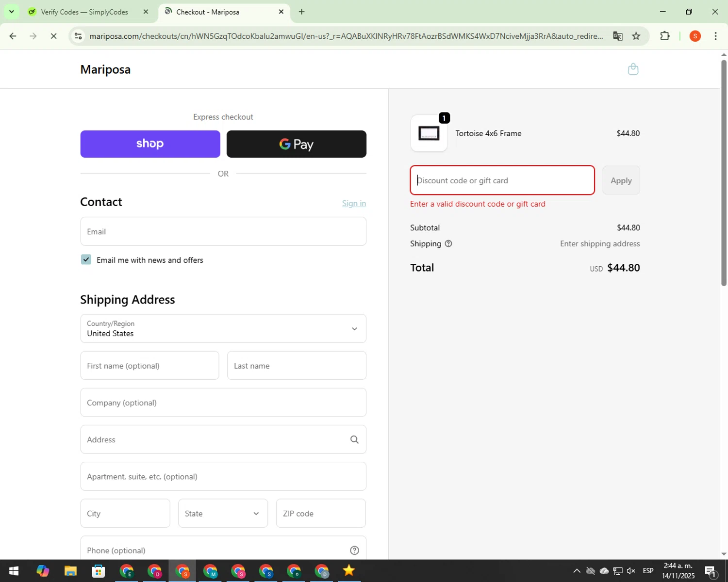Focus the Email input field
This screenshot has width=728, height=582.
[x=223, y=231]
